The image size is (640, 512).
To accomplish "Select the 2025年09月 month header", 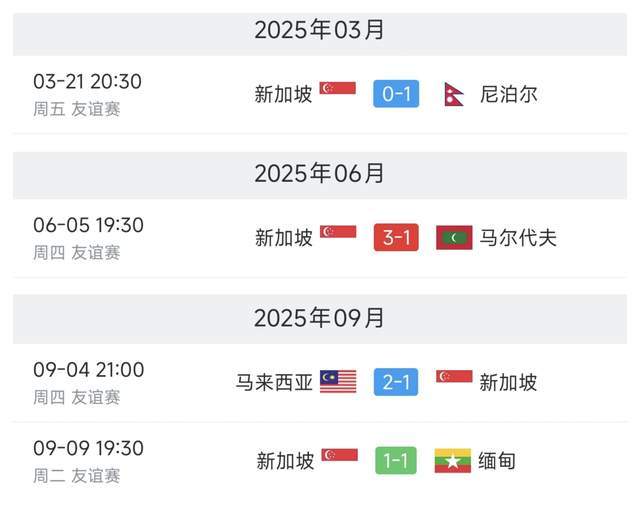I will [x=319, y=318].
